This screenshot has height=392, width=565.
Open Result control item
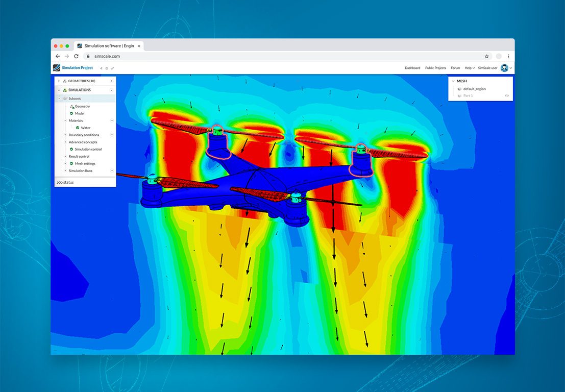point(79,156)
